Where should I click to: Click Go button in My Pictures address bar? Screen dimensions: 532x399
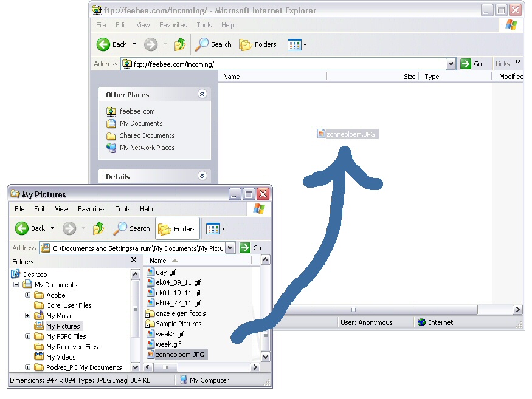click(250, 248)
